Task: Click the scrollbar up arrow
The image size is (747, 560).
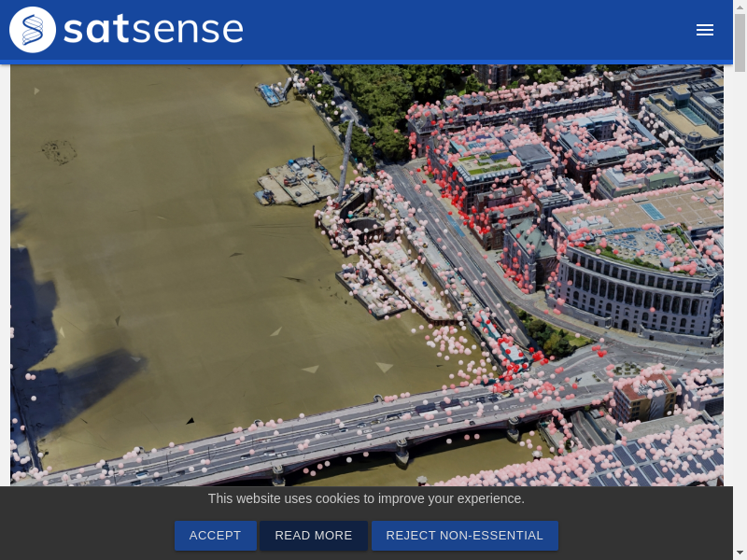Action: (740, 7)
